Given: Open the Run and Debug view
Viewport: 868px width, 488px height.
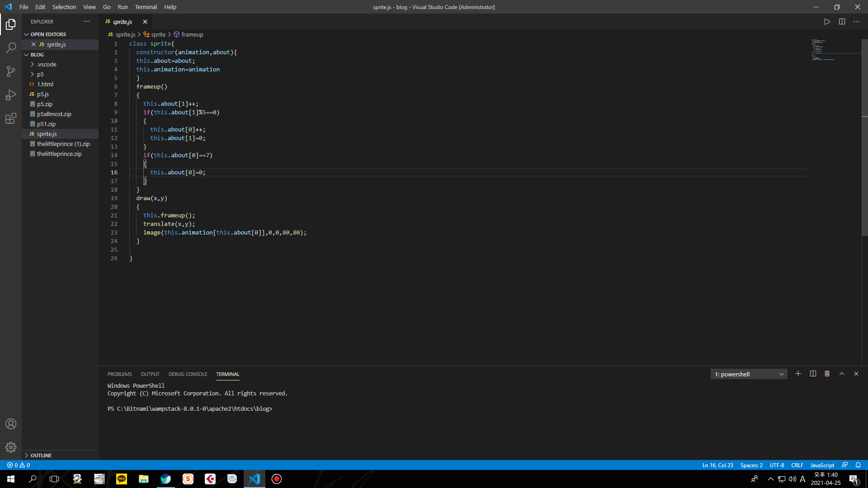Looking at the screenshot, I should point(11,95).
